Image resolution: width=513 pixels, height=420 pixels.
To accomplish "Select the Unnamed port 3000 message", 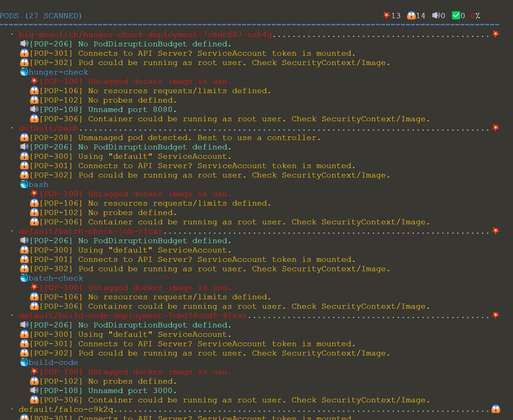I will tap(133, 391).
